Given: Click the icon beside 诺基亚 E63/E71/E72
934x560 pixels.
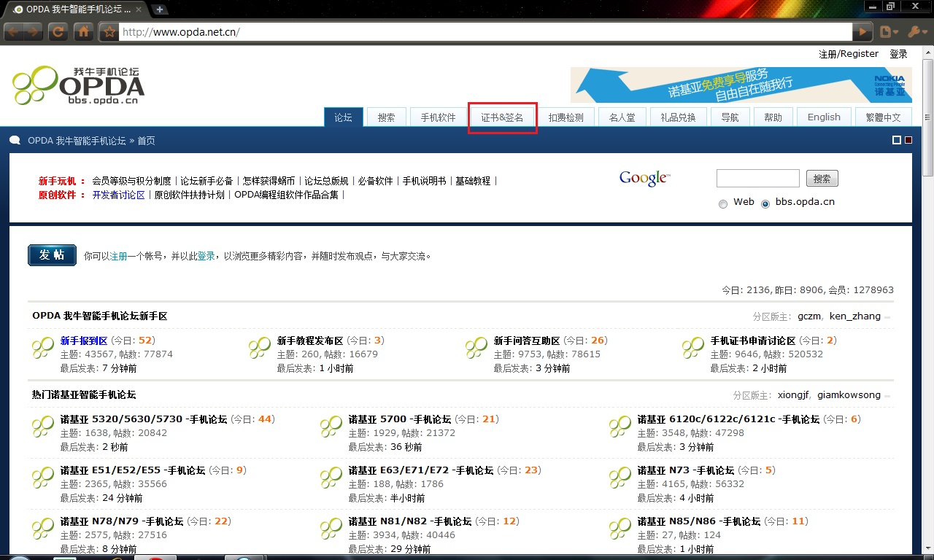Looking at the screenshot, I should pyautogui.click(x=331, y=478).
